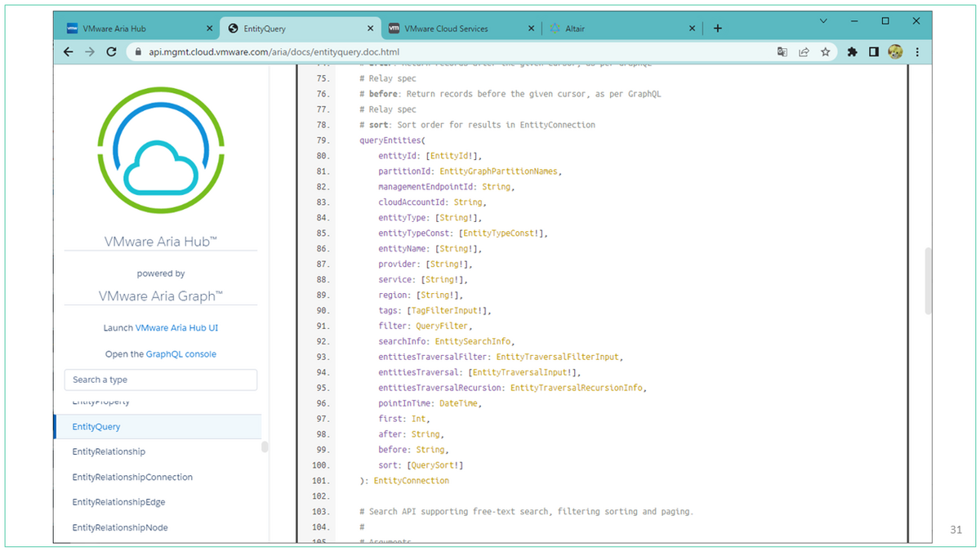Share this page from address bar
The image size is (980, 551).
point(804,51)
